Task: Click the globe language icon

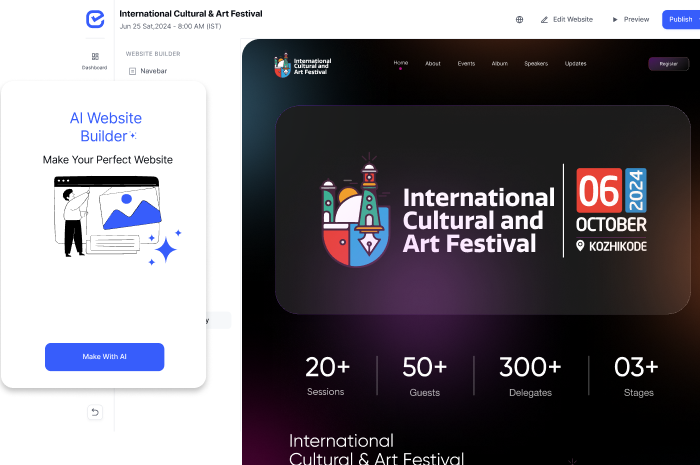Action: click(519, 20)
